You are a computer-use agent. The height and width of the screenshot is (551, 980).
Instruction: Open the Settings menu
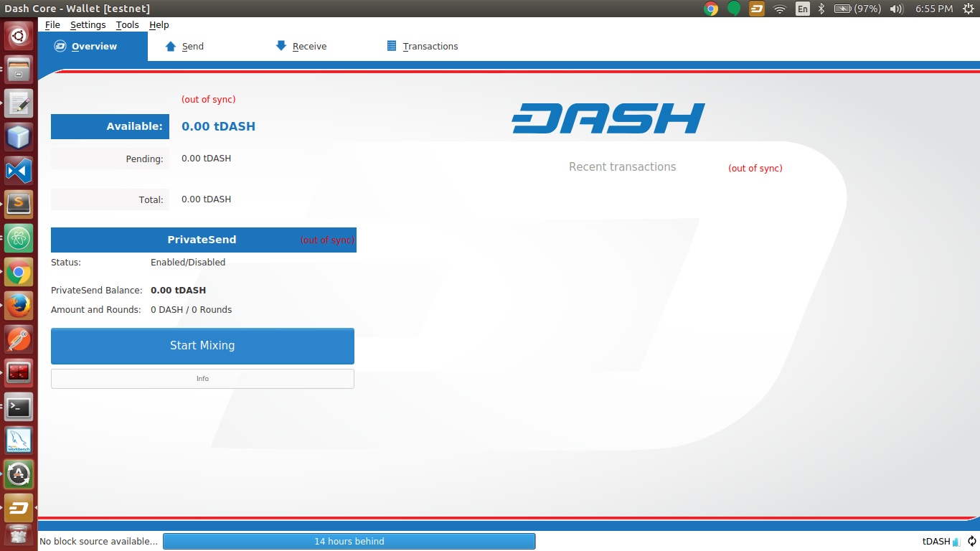(88, 24)
